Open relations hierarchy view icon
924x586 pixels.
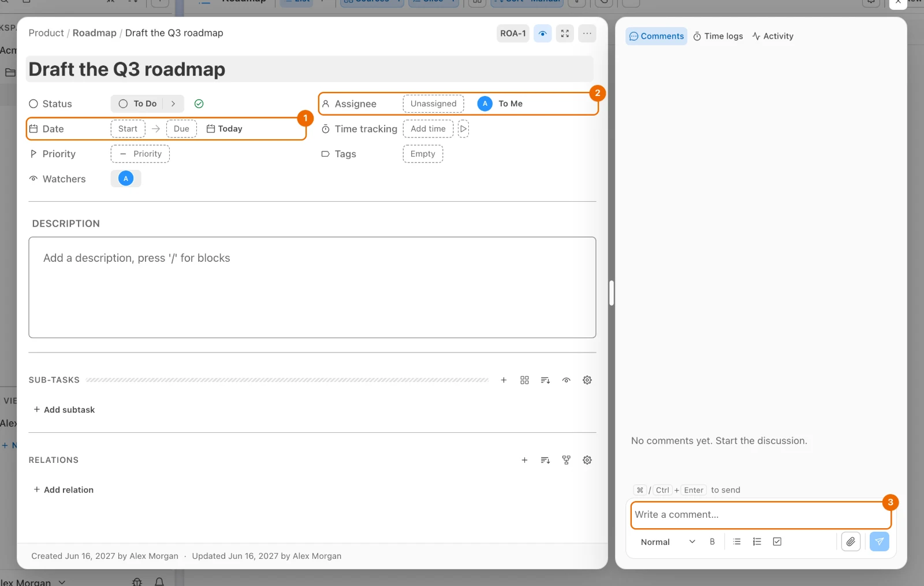pos(566,460)
